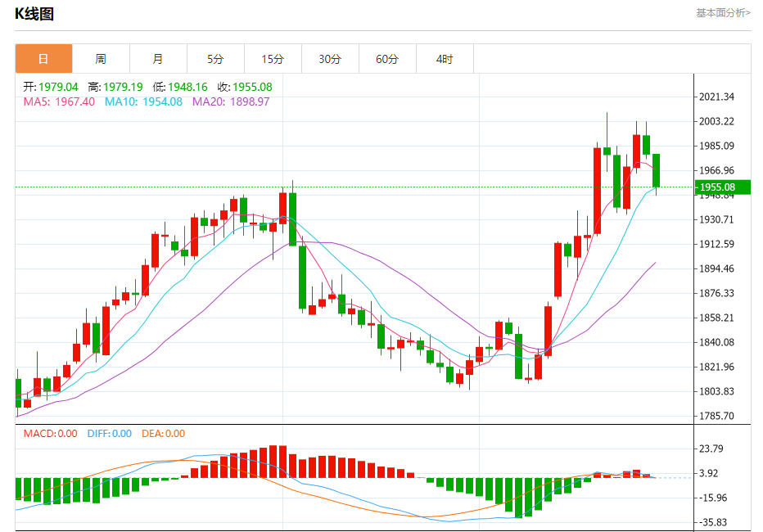Click the high price 1979.19
This screenshot has height=532, width=763.
click(123, 87)
